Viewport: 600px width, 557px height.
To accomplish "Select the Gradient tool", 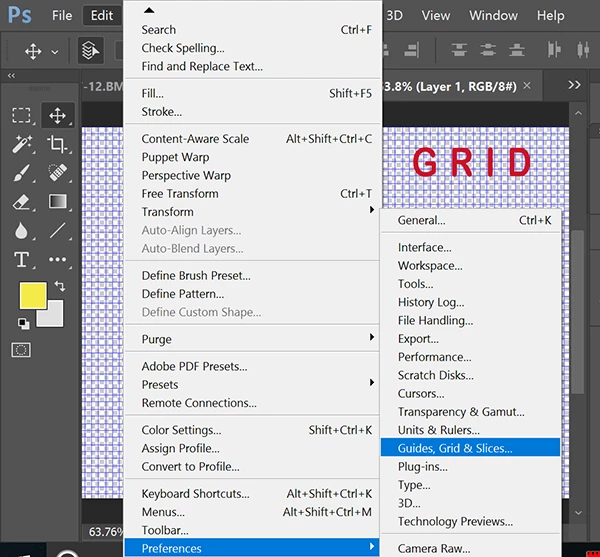I will [x=57, y=202].
